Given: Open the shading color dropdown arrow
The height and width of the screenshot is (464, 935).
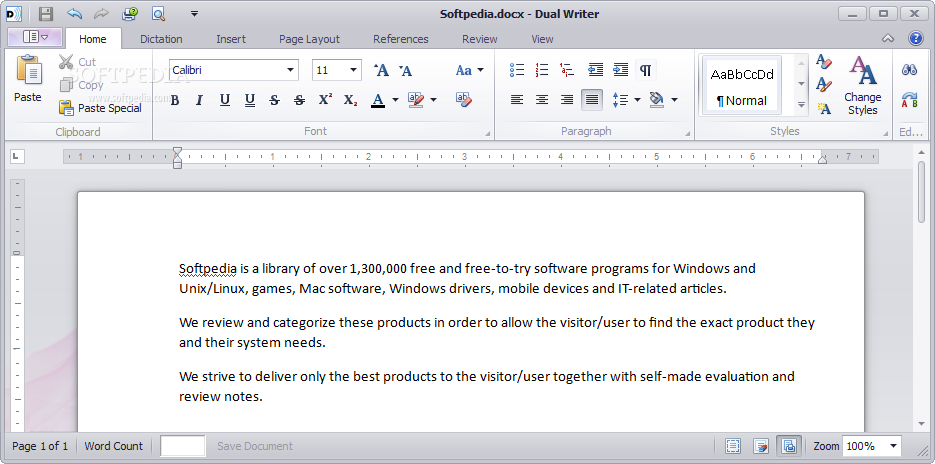Looking at the screenshot, I should coord(674,100).
